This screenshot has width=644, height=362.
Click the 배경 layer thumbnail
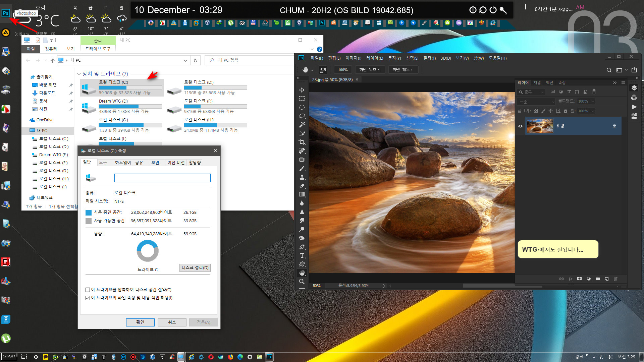pos(540,126)
